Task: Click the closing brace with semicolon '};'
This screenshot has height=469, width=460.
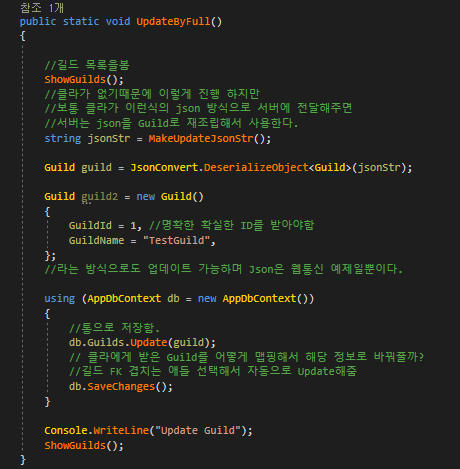Action: (50, 256)
